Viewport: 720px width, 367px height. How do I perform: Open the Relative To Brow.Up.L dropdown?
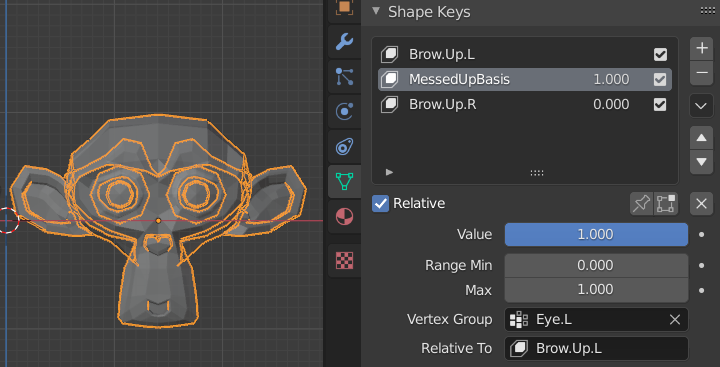pyautogui.click(x=596, y=349)
